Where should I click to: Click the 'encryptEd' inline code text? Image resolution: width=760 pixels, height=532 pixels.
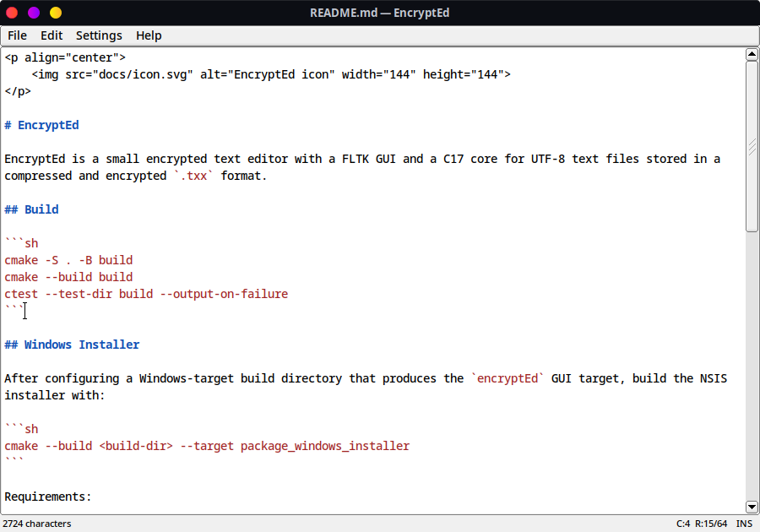click(x=508, y=378)
